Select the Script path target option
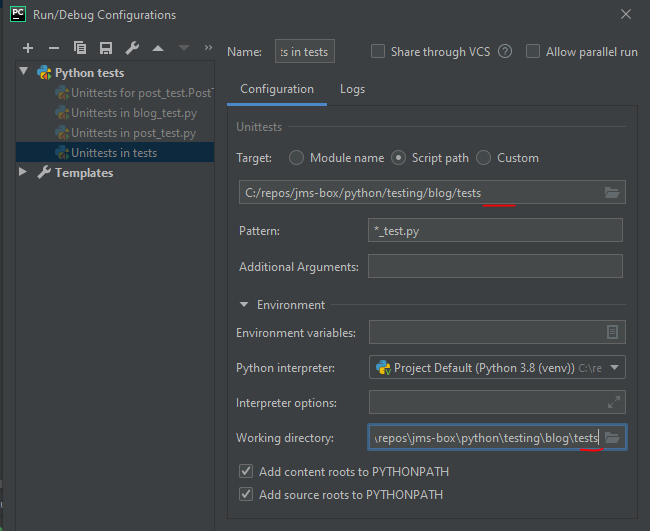The width and height of the screenshot is (650, 531). (398, 158)
